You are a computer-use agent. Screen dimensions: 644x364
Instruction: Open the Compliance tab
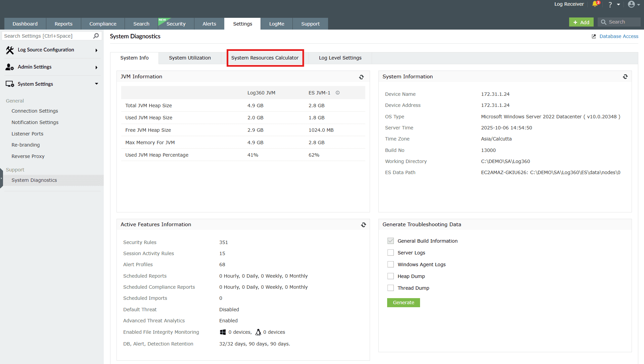tap(103, 24)
